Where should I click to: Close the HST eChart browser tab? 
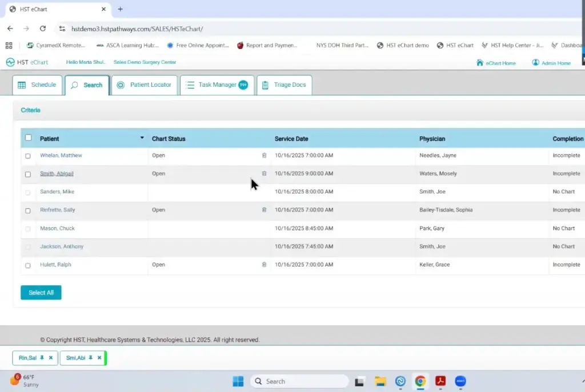pos(104,9)
